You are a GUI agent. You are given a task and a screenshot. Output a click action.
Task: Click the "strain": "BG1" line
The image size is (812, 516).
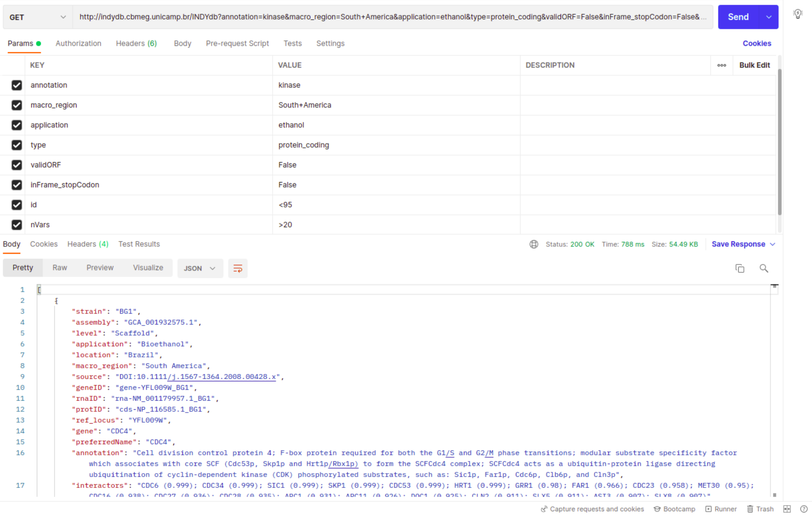tap(106, 312)
